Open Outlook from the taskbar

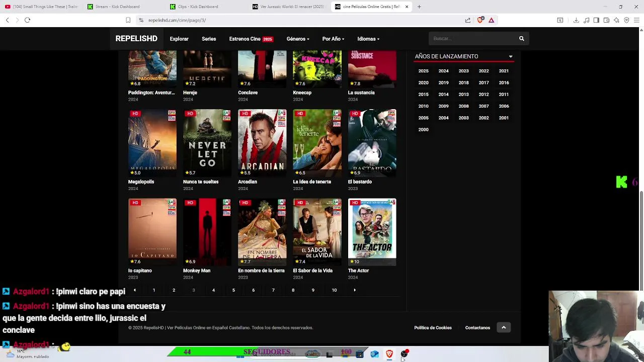coord(375,354)
